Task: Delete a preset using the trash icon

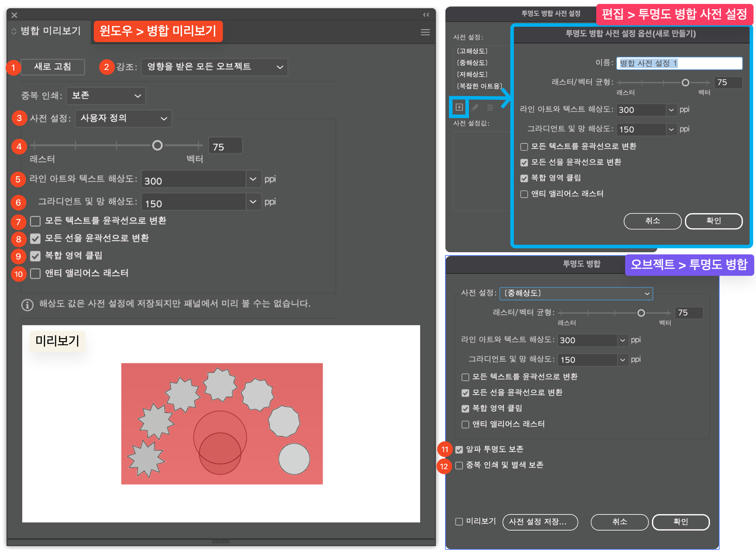Action: [490, 107]
